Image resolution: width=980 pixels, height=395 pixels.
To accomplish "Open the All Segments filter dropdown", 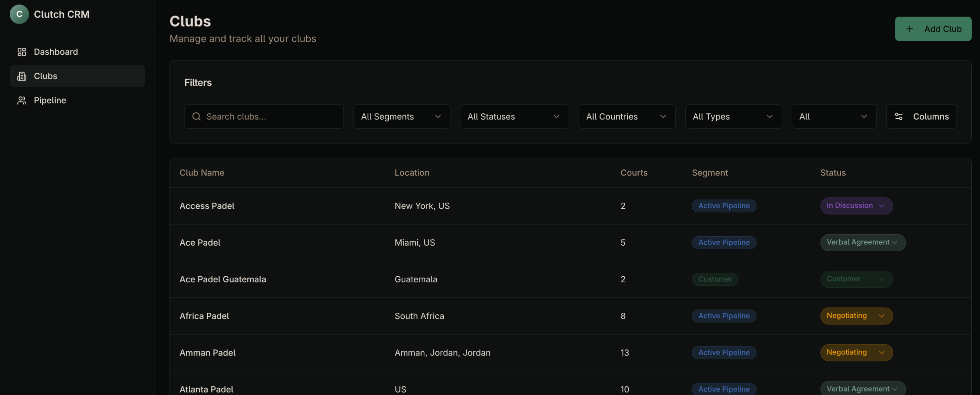I will tap(401, 117).
